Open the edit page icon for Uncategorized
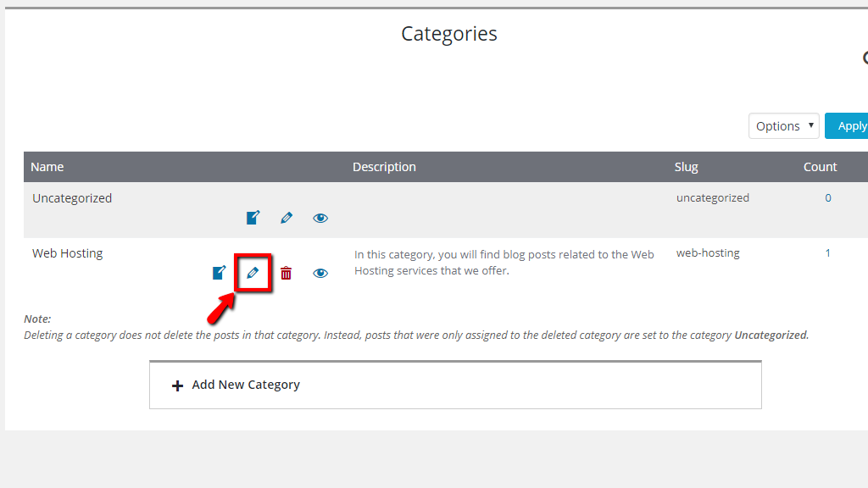Viewport: 868px width, 488px height. click(253, 218)
